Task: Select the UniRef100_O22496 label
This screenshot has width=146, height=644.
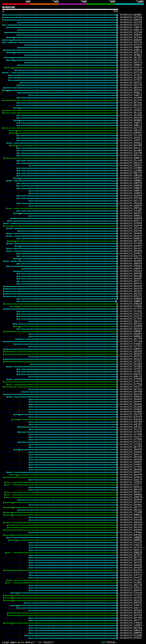Action: 131,70
